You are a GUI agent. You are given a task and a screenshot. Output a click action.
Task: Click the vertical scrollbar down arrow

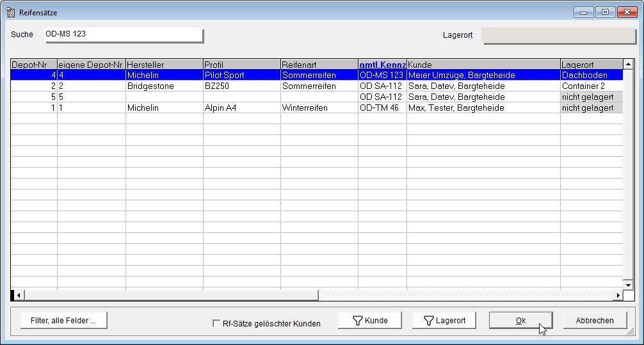(628, 285)
